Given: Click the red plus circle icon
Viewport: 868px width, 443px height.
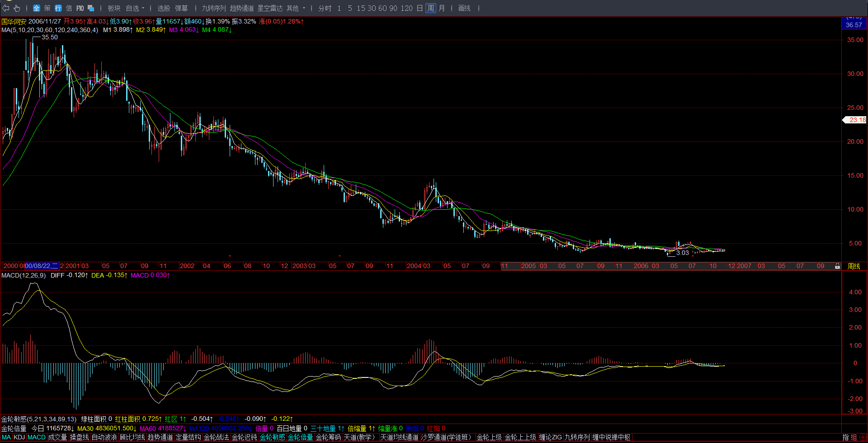Looking at the screenshot, I should [x=863, y=437].
